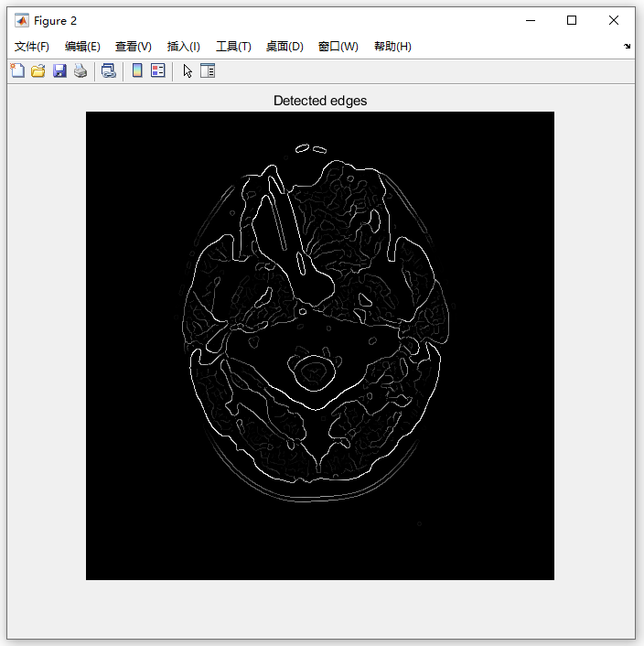The width and height of the screenshot is (644, 646).
Task: Open the 文件(F) menu
Action: [x=32, y=47]
